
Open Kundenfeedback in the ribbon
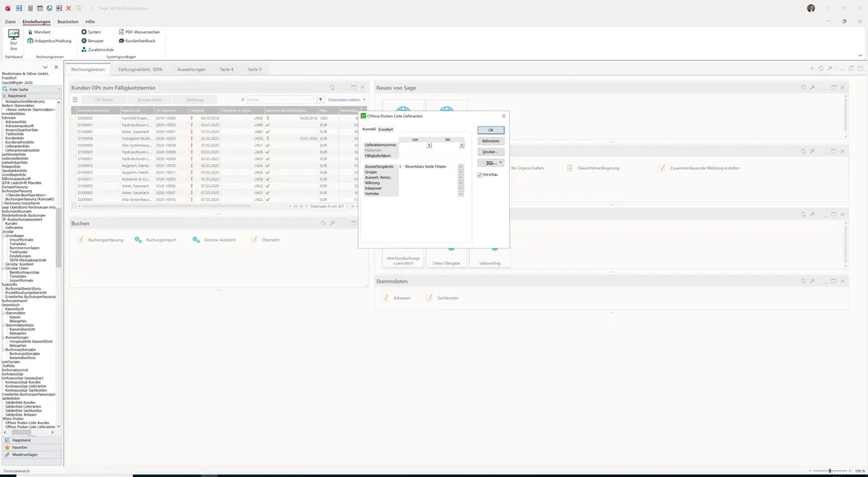pyautogui.click(x=136, y=40)
